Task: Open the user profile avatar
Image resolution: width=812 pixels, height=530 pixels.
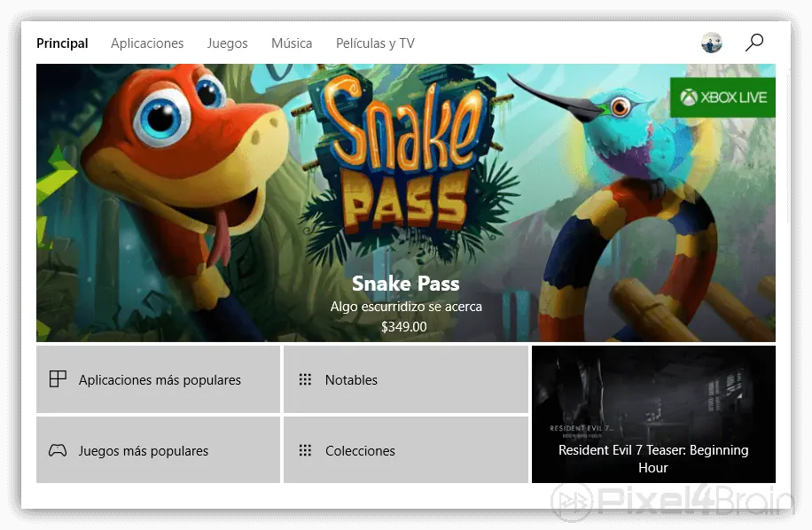Action: (712, 43)
